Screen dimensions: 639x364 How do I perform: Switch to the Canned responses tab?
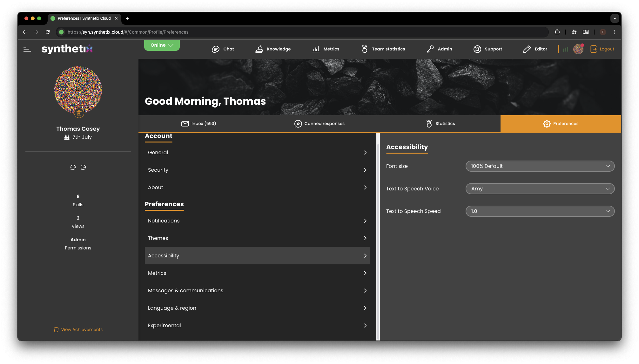pos(319,124)
